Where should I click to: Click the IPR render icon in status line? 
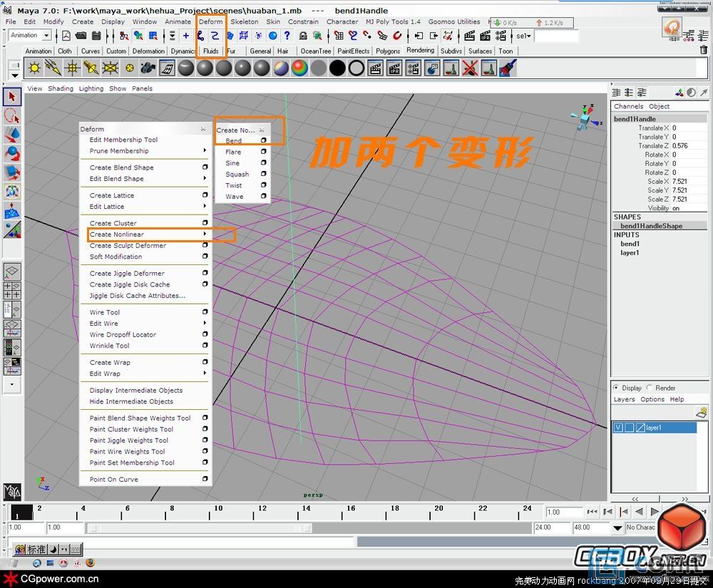pos(485,36)
